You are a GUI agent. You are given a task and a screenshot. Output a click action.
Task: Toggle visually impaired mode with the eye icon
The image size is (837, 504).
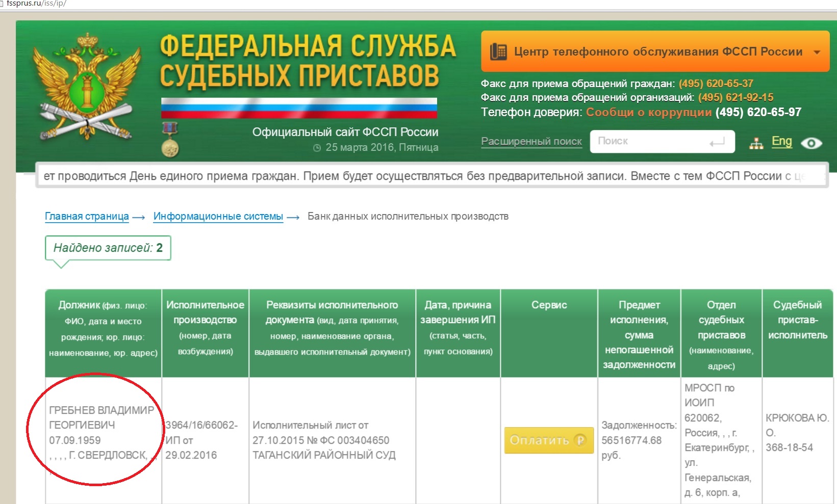click(811, 143)
